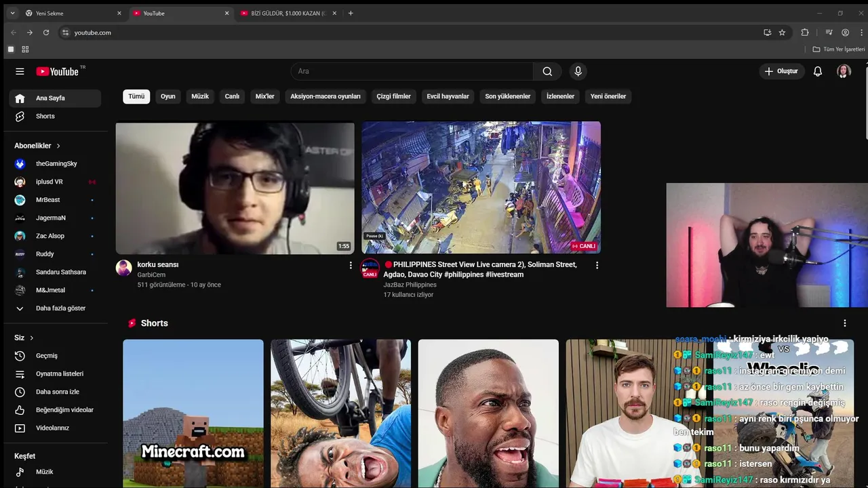Screen dimensions: 868x488
Task: Open Shorts shelf three-dot menu
Action: pos(845,323)
